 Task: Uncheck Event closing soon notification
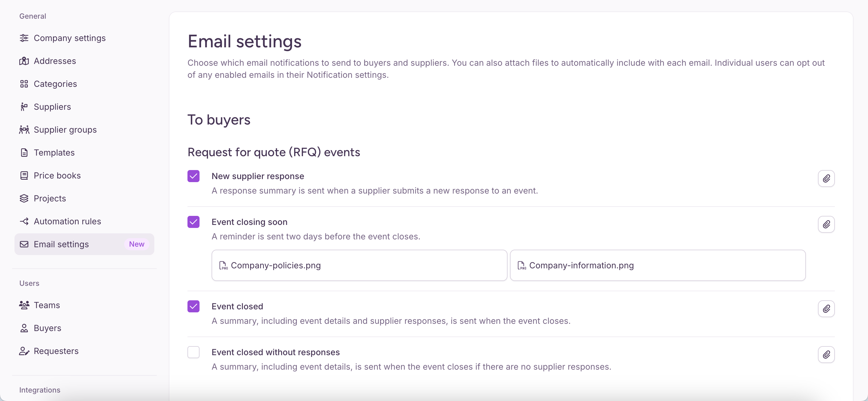point(193,222)
